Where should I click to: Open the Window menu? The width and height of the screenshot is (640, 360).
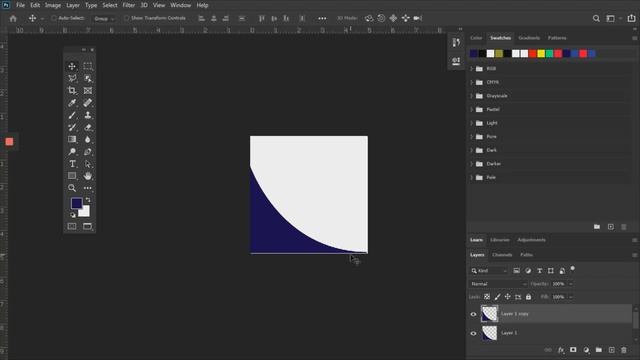click(x=180, y=5)
